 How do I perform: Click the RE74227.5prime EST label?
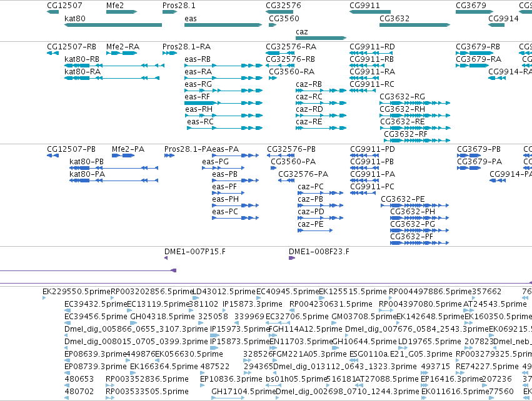[x=487, y=367]
